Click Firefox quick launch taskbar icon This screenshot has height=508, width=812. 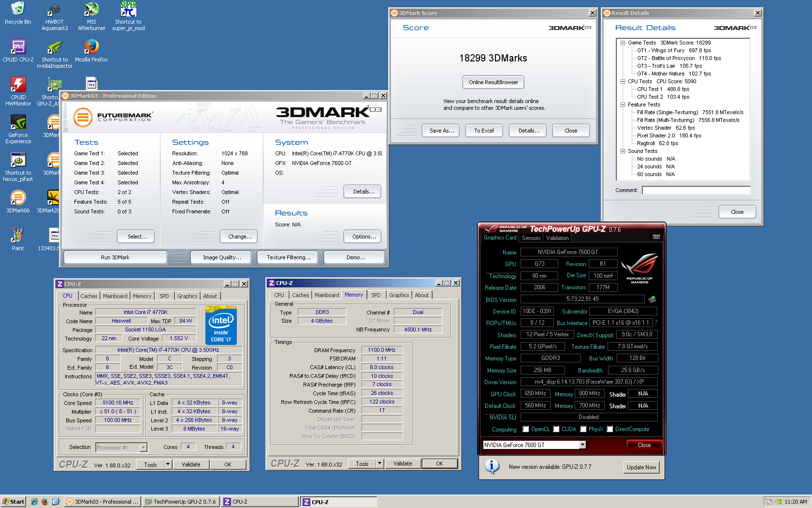45,502
